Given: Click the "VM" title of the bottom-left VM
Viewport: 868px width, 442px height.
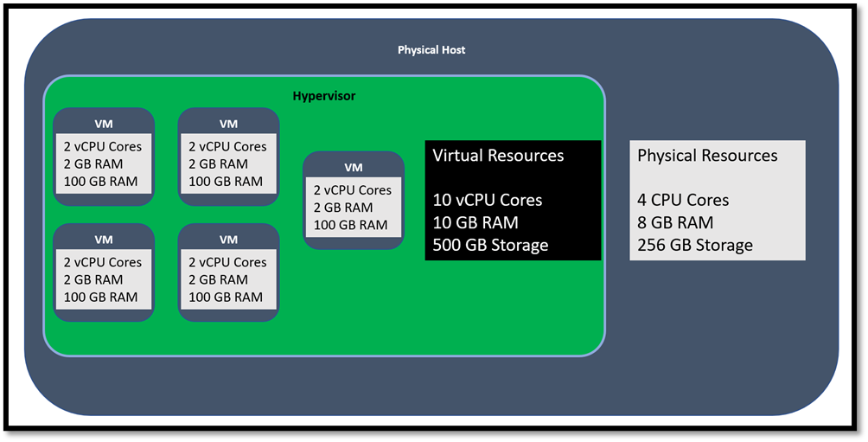Looking at the screenshot, I should click(104, 240).
